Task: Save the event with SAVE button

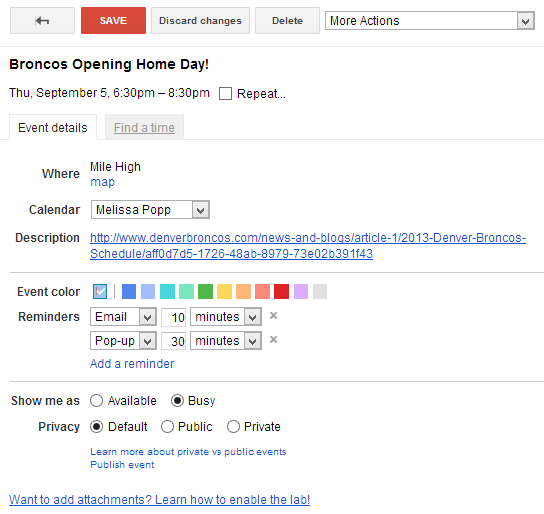Action: pyautogui.click(x=113, y=21)
